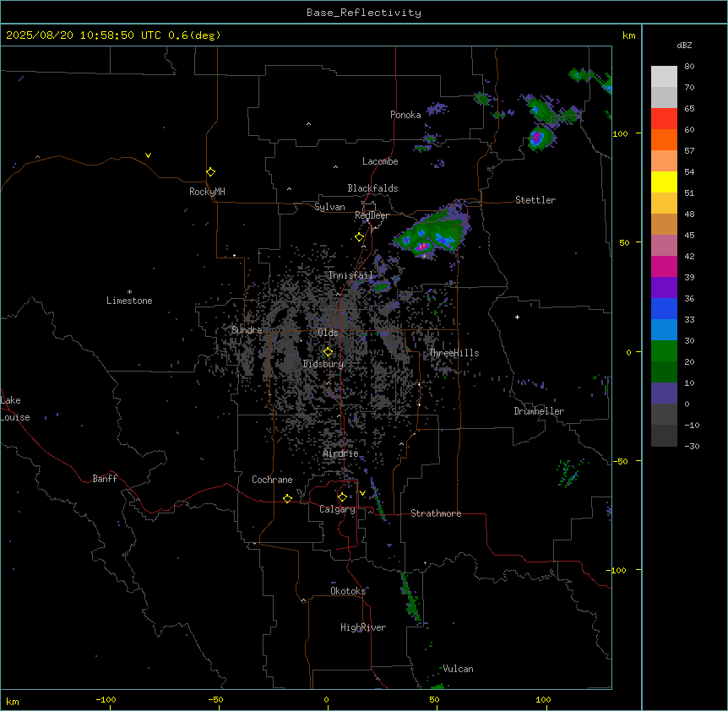Click the asterisk marker above Limestone
Viewport: 728px width, 711px height.
pyautogui.click(x=129, y=292)
